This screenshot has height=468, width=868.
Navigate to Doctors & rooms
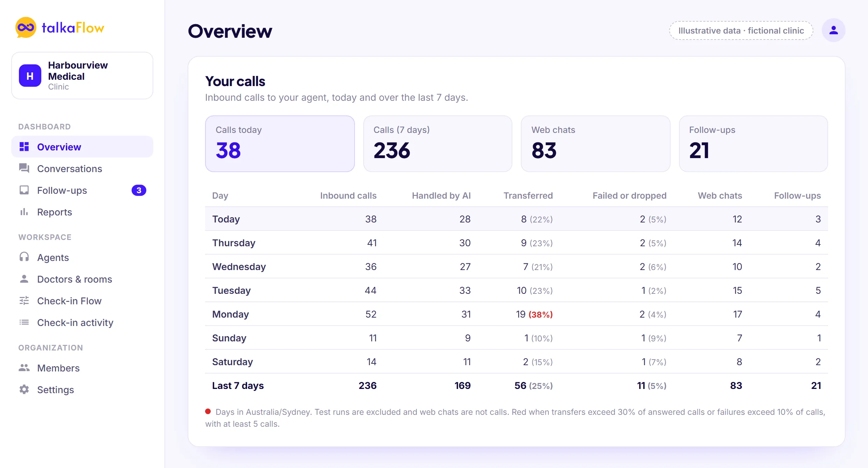(x=82, y=279)
